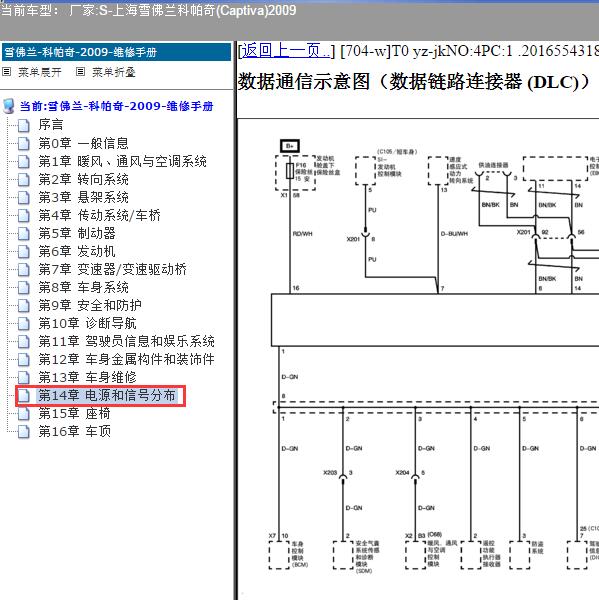Open chapter 第7章 变速器/变速驱动桥
599x600 pixels.
[x=113, y=269]
